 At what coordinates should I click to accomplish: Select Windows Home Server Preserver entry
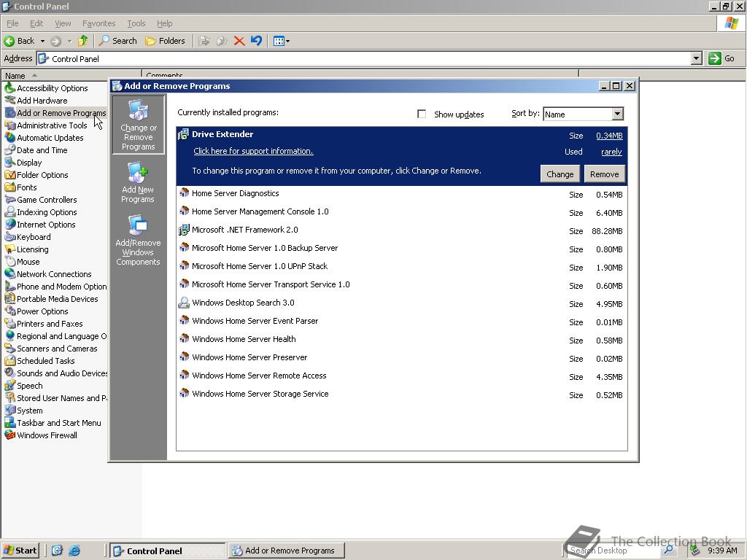pos(402,357)
